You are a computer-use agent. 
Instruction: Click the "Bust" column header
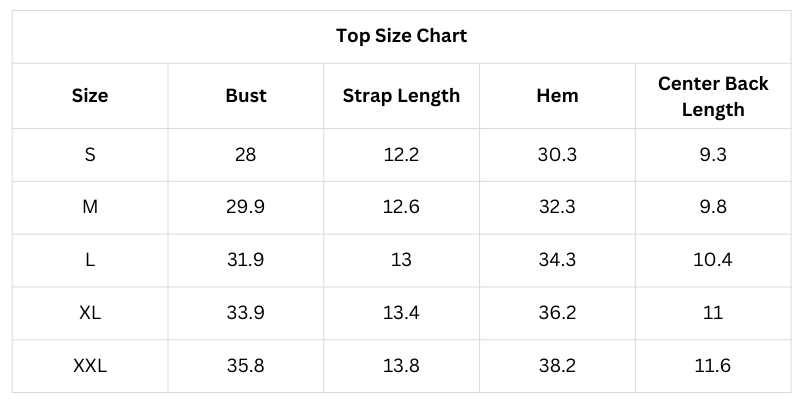pos(246,96)
